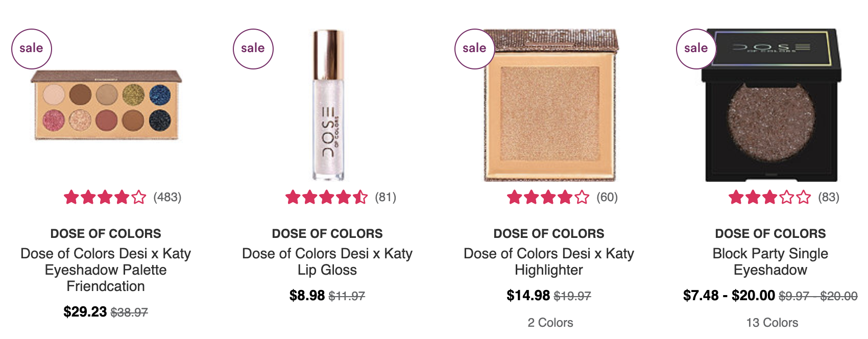Click the sale badge on the Lip Gloss

pos(253,49)
